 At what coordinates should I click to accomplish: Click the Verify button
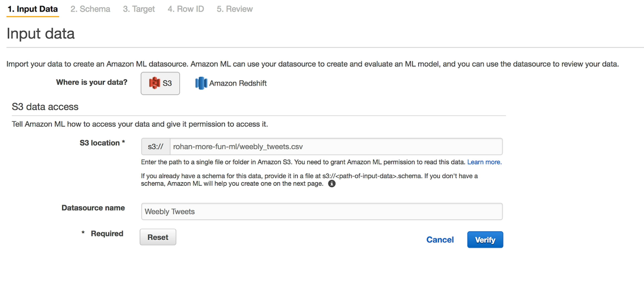485,239
